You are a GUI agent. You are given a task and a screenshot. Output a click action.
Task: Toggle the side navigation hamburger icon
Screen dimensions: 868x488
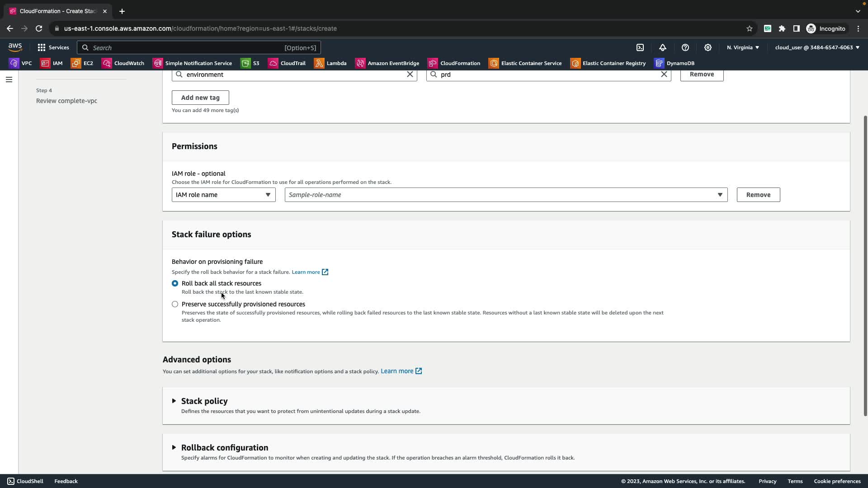click(x=9, y=80)
